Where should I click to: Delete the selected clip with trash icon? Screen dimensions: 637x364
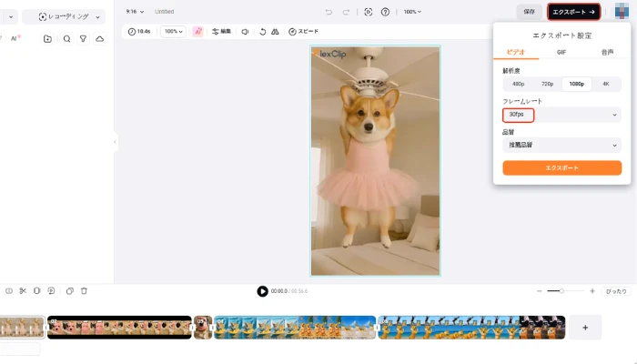[84, 291]
